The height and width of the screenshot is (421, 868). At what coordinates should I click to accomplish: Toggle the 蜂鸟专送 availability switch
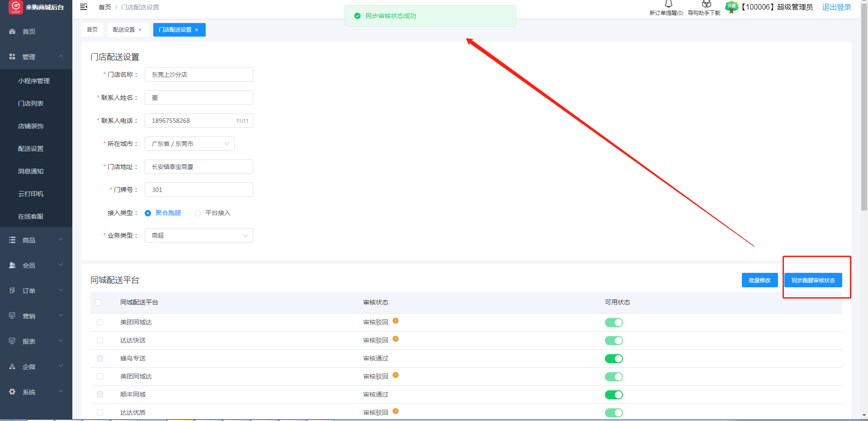click(x=613, y=359)
